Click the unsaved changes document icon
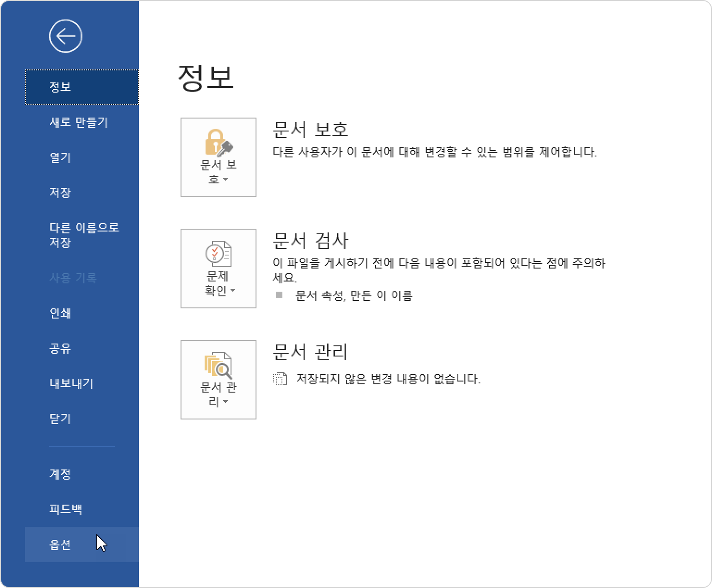The width and height of the screenshot is (712, 588). tap(280, 379)
